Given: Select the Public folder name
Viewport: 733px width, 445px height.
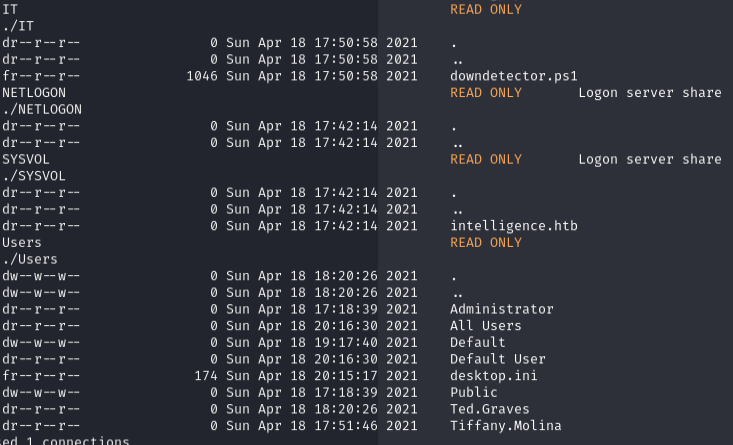Looking at the screenshot, I should (x=473, y=393).
